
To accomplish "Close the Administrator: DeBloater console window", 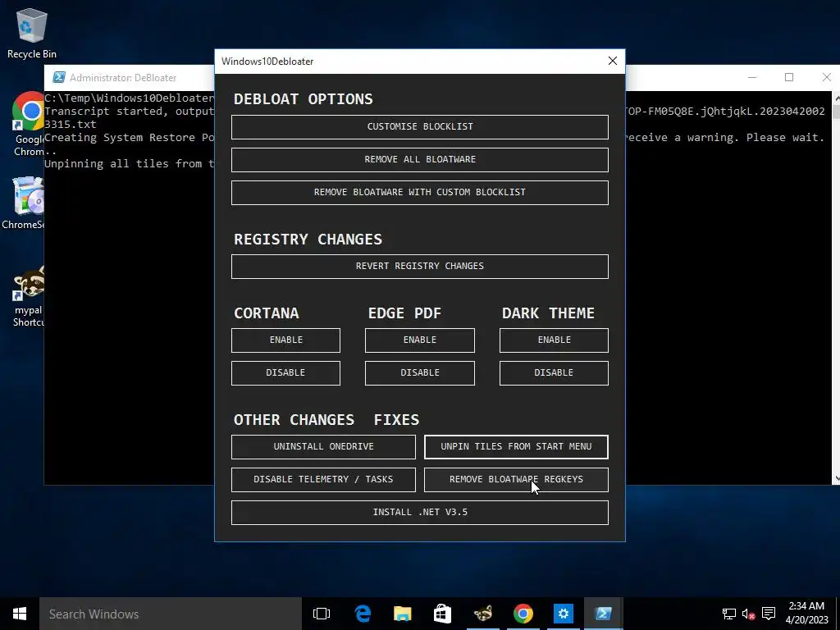I will click(827, 78).
